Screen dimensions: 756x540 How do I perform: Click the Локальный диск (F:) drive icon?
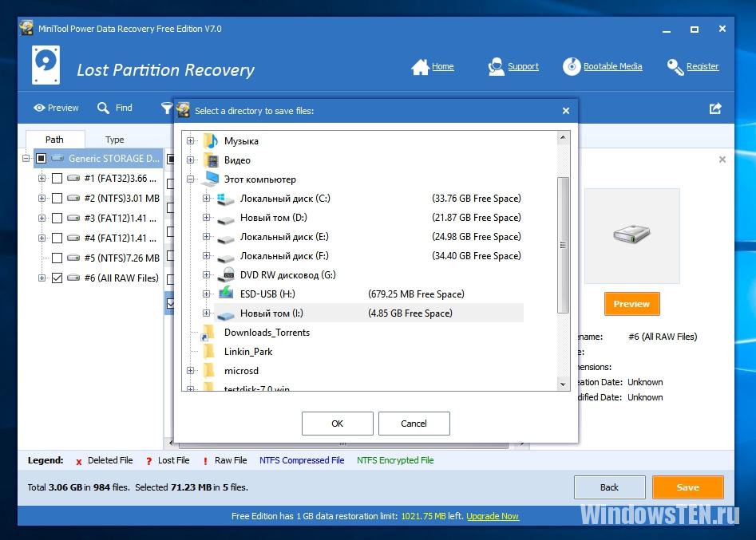click(226, 258)
